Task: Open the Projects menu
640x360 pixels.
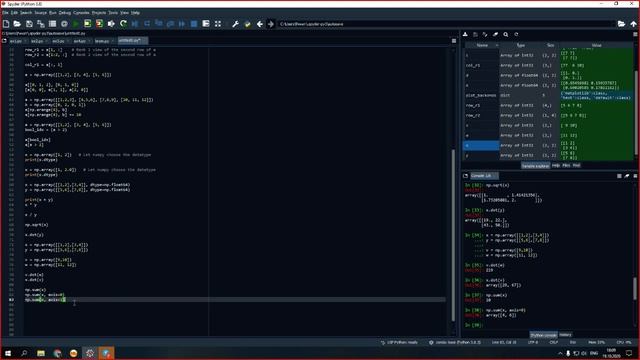Action: [x=99, y=13]
